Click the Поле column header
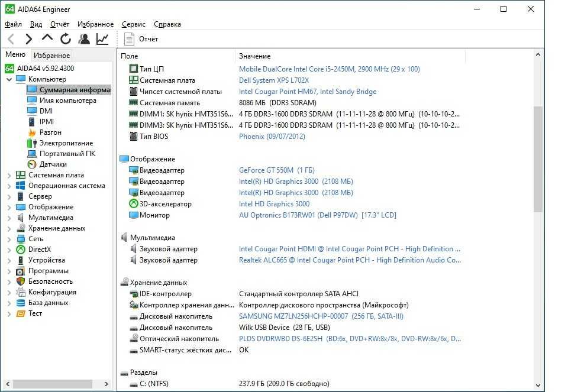Screen dimensions: 568x392 click(x=130, y=56)
